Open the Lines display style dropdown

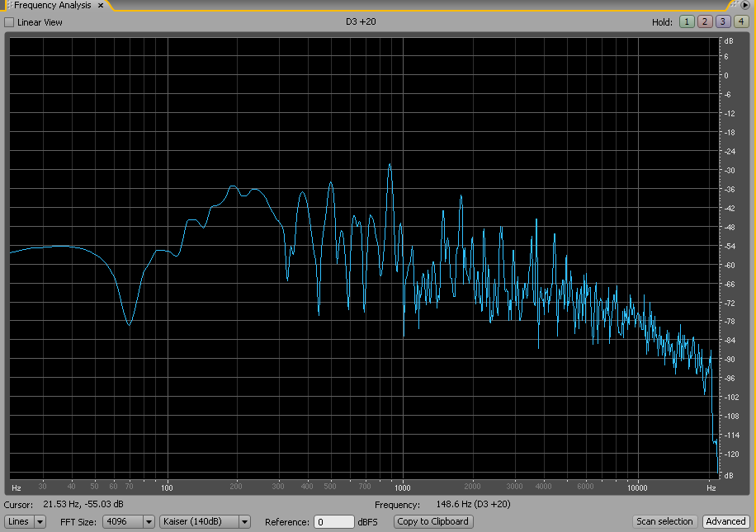point(40,521)
